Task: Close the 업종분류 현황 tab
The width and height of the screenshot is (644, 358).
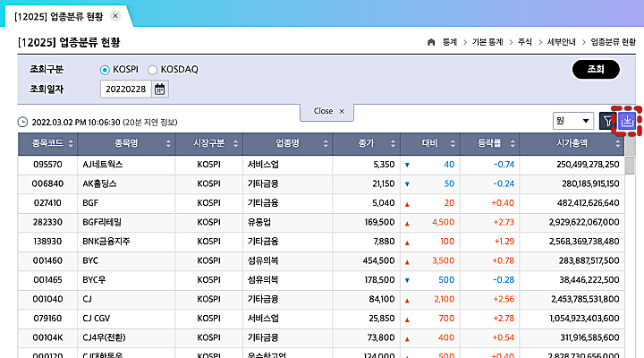Action: (x=115, y=16)
